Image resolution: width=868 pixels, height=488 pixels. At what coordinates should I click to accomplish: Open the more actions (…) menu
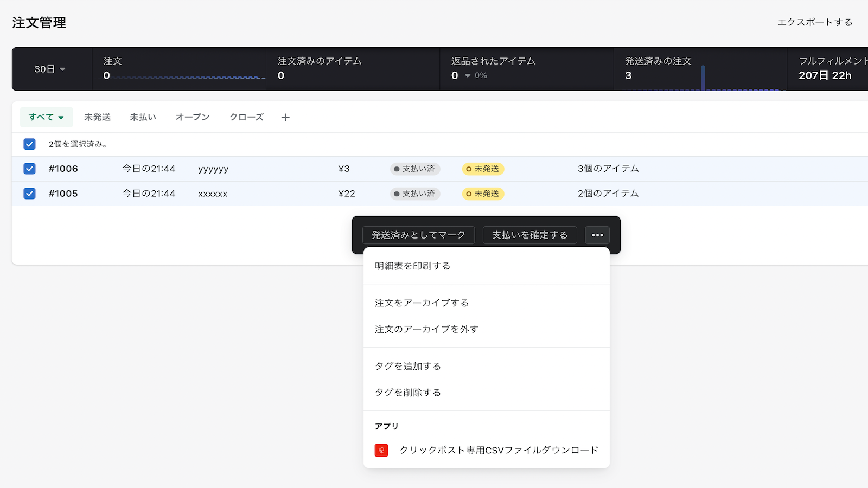[x=597, y=235]
